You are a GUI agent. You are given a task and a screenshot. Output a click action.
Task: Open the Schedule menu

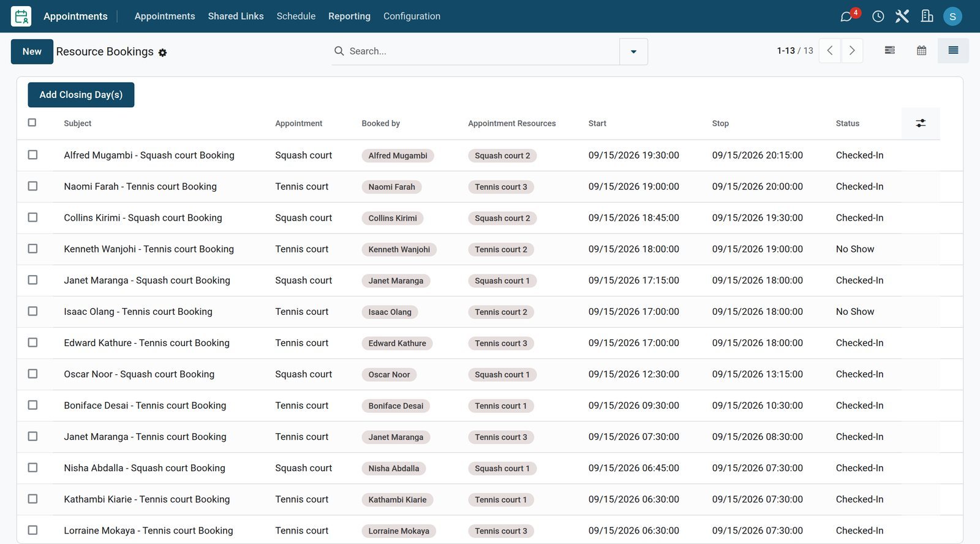coord(296,17)
